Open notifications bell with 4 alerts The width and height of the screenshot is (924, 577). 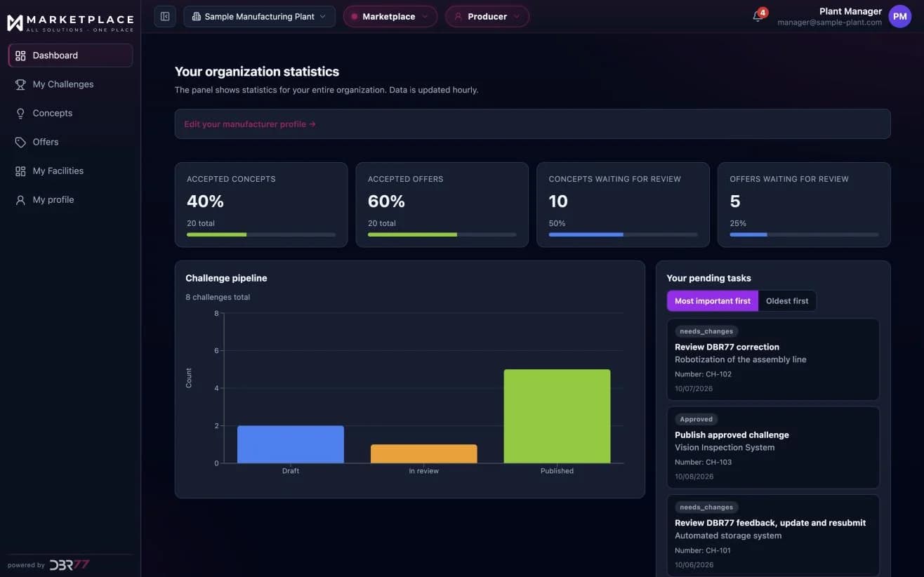coord(758,16)
